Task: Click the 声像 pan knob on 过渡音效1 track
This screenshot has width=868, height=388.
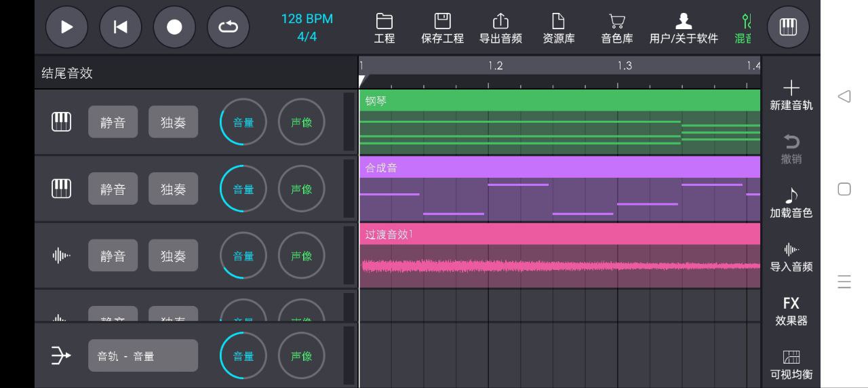Action: point(301,256)
